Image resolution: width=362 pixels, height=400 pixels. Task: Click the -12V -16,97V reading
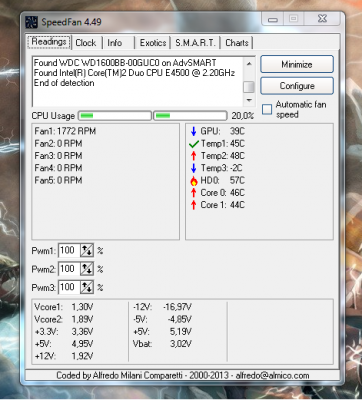pos(162,307)
